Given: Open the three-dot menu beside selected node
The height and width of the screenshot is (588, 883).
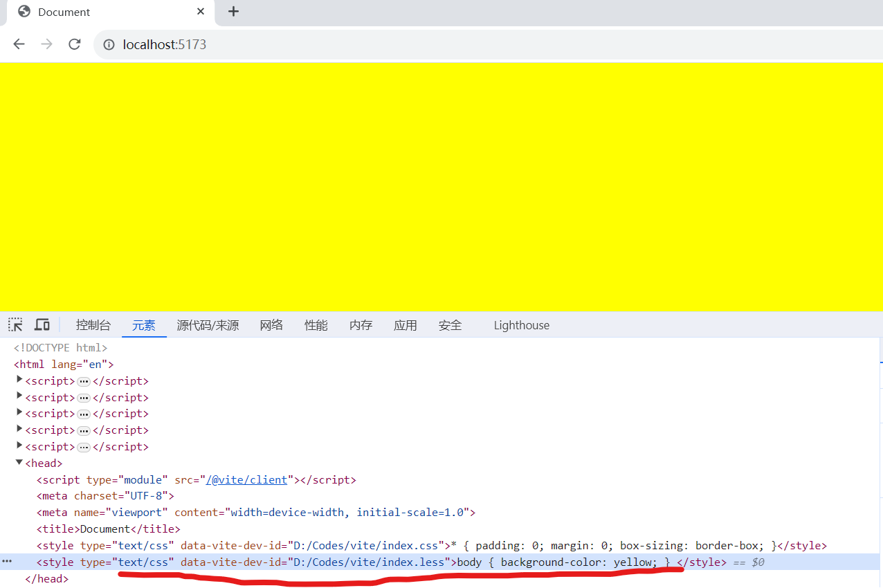Looking at the screenshot, I should point(8,562).
